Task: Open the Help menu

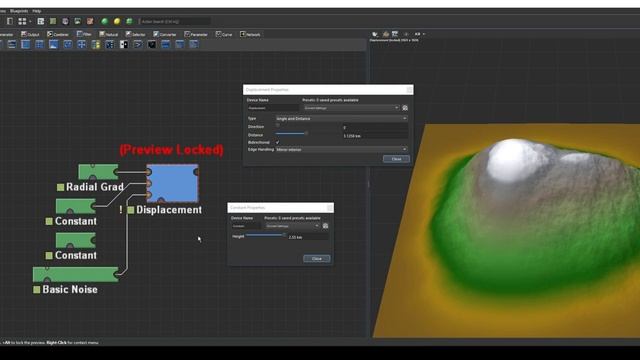Action: (37, 11)
